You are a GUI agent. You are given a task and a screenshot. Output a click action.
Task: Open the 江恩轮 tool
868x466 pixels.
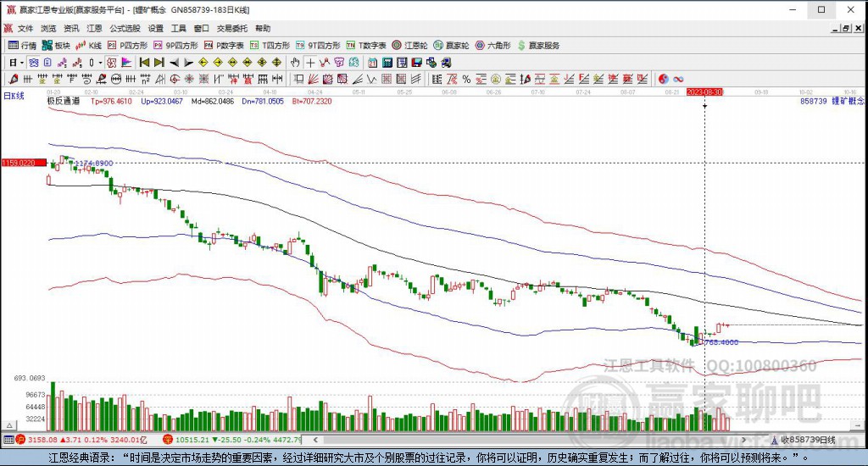409,46
